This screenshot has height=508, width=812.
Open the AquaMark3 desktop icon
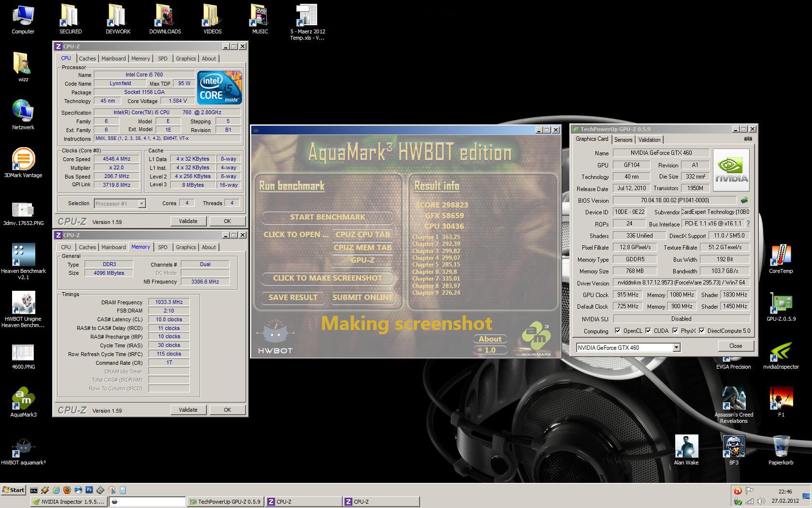pos(23,402)
